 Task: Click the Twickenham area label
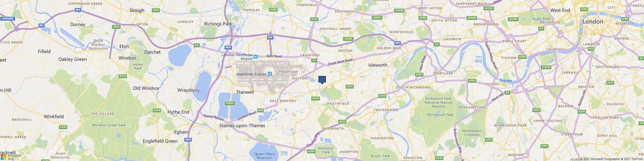click(x=386, y=110)
